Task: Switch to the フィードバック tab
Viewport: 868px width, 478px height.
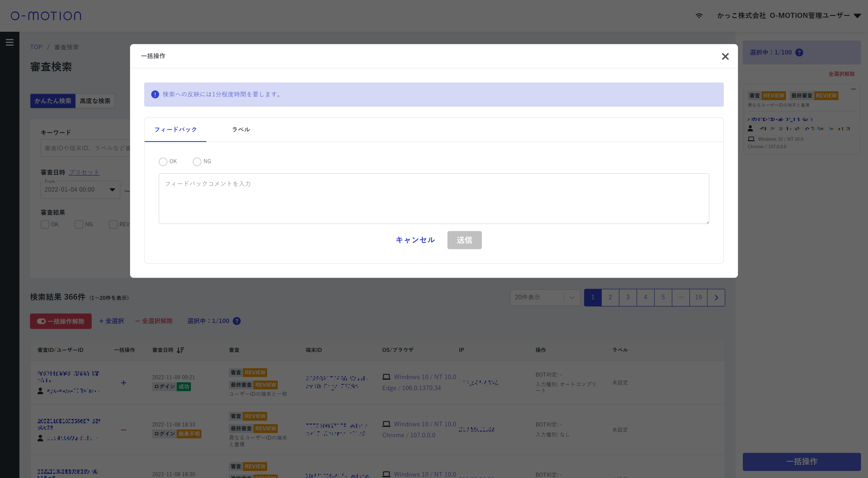Action: click(x=175, y=129)
